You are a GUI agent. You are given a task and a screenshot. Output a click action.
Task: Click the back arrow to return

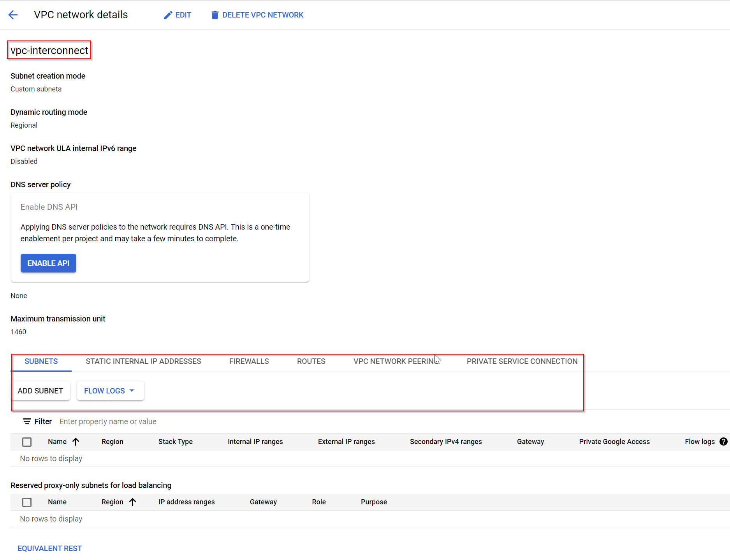(13, 14)
